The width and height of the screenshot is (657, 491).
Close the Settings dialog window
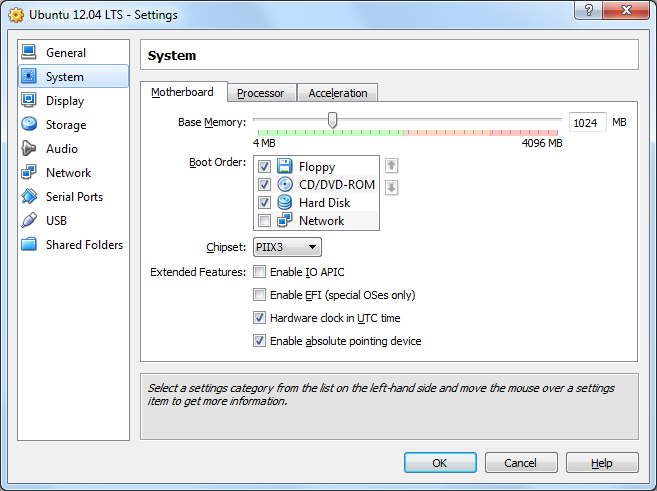coord(626,10)
